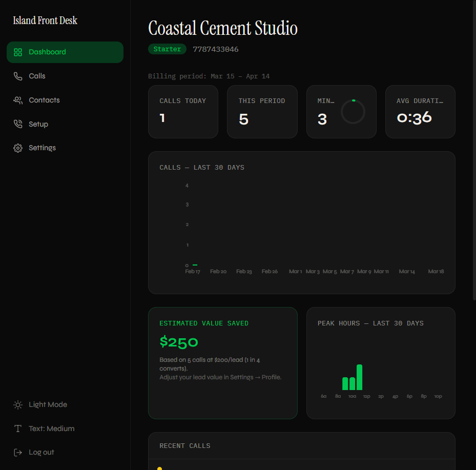The height and width of the screenshot is (470, 476).
Task: Click the minutes usage progress ring
Action: (x=353, y=112)
